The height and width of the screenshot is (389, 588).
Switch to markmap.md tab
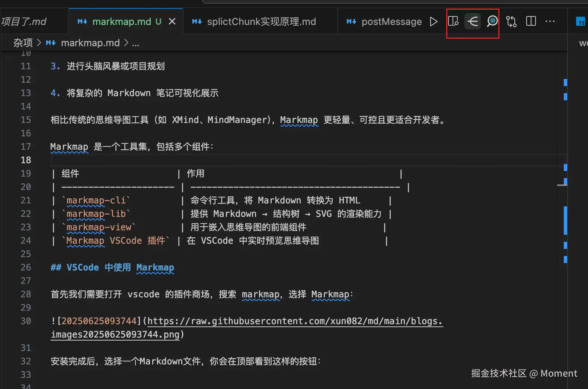click(x=126, y=22)
